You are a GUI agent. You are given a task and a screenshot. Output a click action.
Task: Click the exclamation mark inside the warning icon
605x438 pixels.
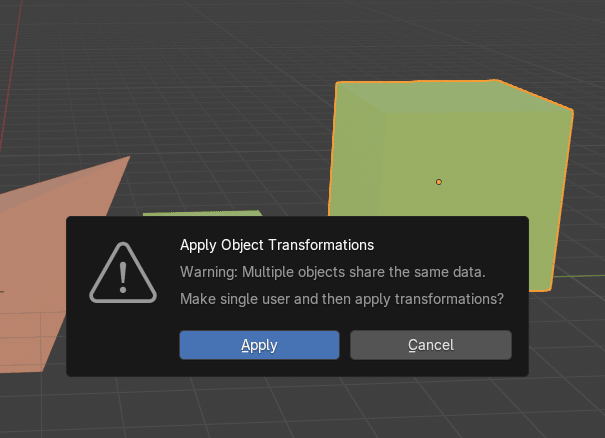(123, 274)
